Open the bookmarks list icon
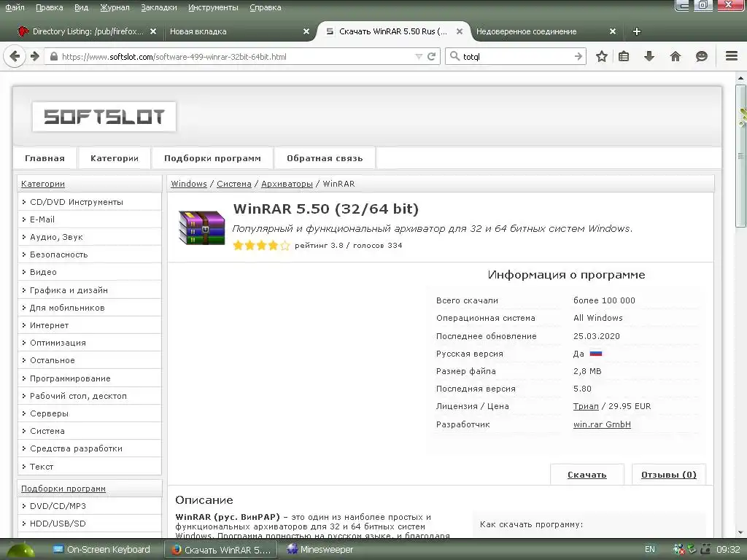Image resolution: width=747 pixels, height=560 pixels. [624, 56]
